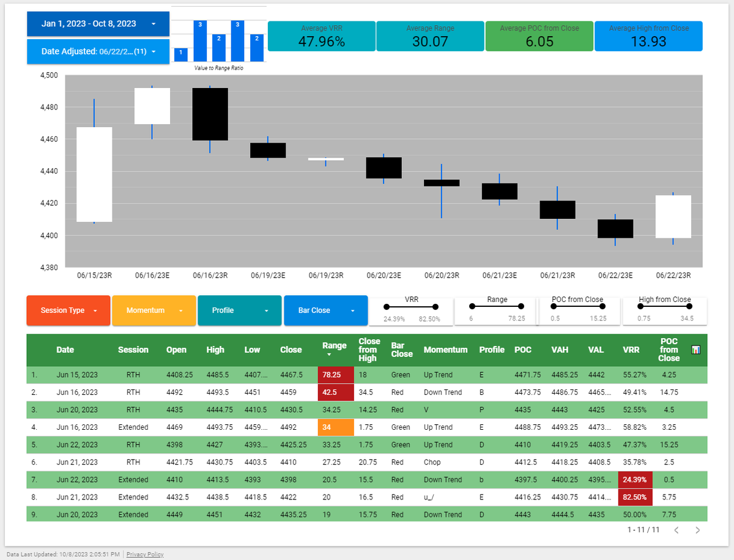Sort by VAH column header
Image resolution: width=734 pixels, height=560 pixels.
coord(560,350)
